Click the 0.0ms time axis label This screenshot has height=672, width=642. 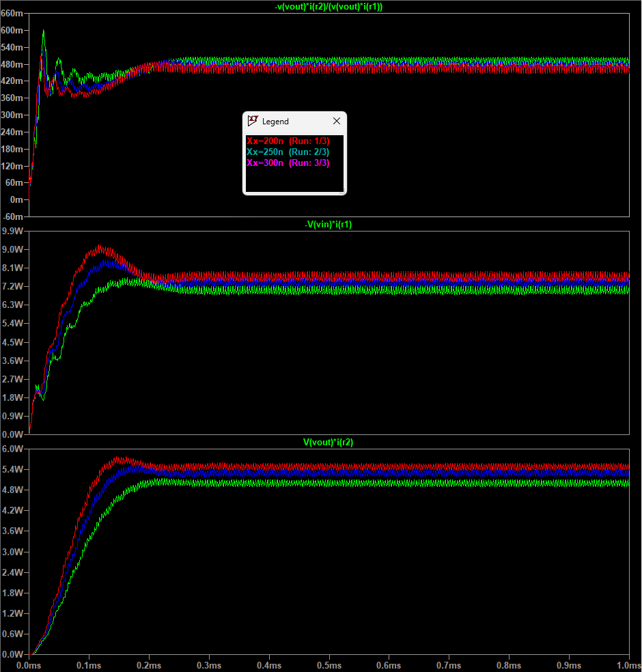coord(29,666)
